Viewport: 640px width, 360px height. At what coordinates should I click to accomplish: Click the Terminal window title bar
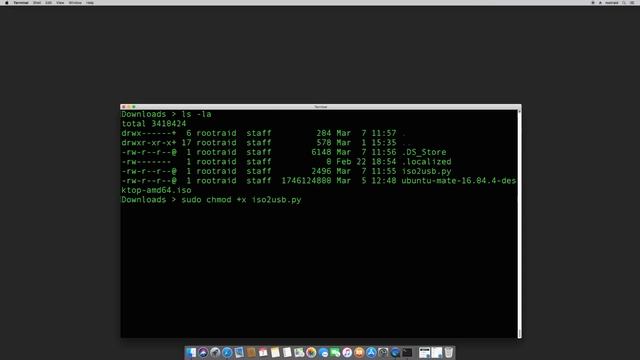(320, 107)
